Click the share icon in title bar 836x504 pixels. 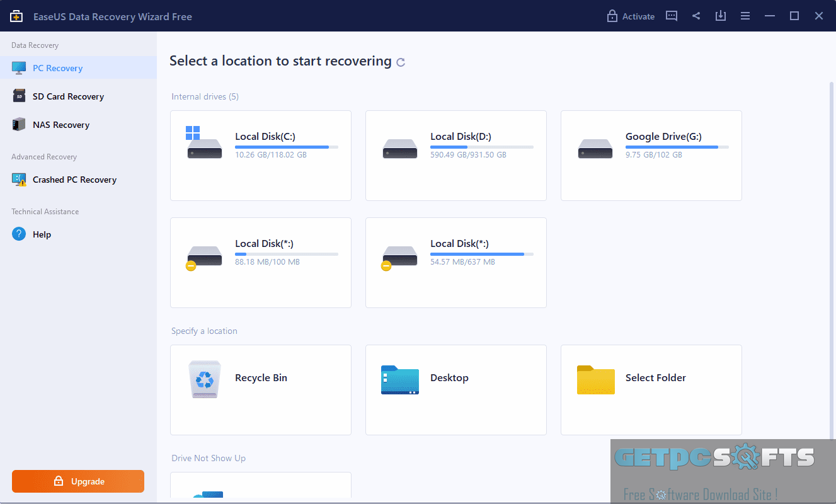[696, 16]
